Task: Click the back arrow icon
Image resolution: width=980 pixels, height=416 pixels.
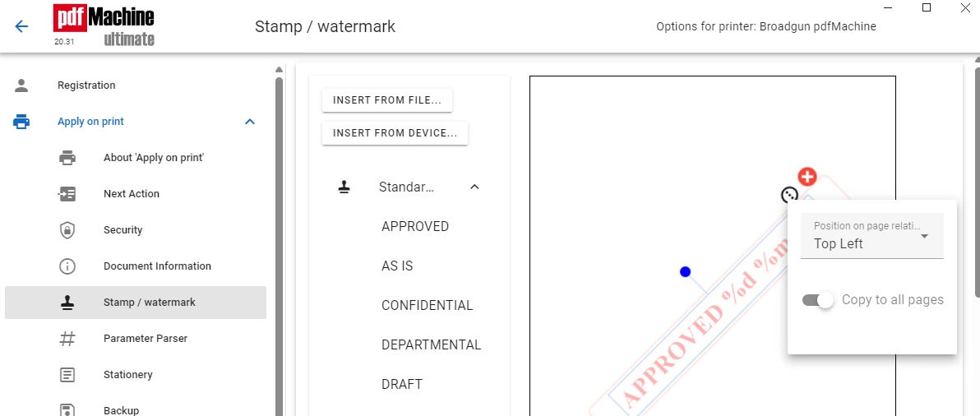Action: [22, 26]
